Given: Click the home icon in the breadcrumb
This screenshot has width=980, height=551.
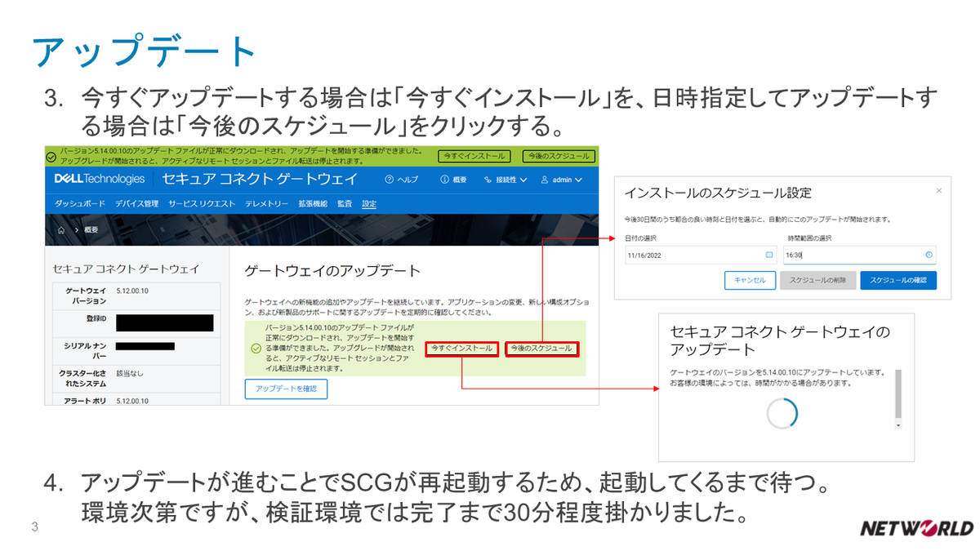Looking at the screenshot, I should click(61, 230).
